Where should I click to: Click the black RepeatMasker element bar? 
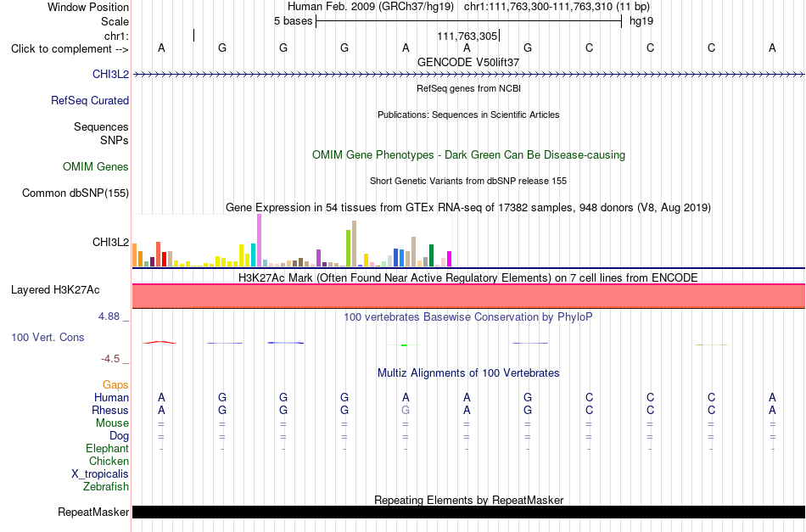469,512
